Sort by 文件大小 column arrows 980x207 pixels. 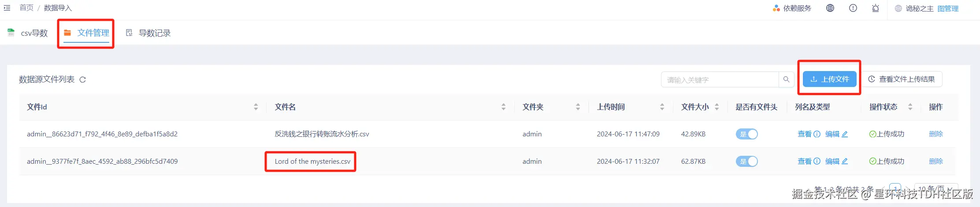[x=716, y=107]
